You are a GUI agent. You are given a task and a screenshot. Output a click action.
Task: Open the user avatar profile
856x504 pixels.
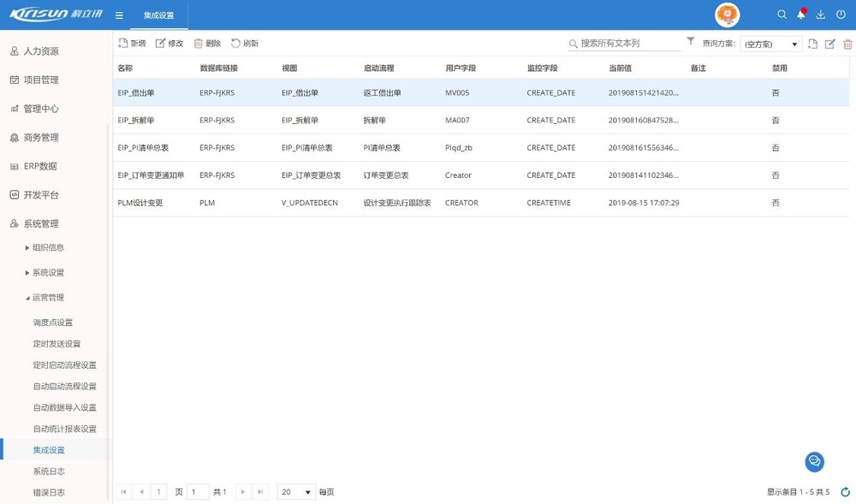point(727,15)
